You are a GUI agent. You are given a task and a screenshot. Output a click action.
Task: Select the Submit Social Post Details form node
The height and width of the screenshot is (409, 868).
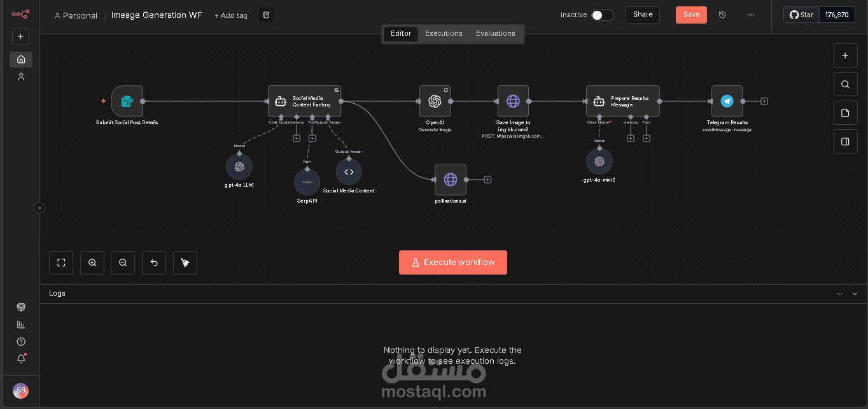(127, 101)
